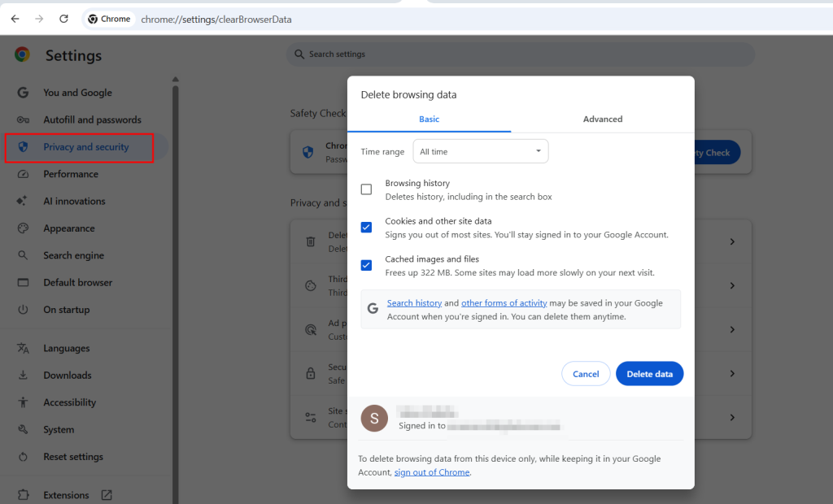Screen dimensions: 833x504
Task: Expand the Site settings row chevron
Action: click(732, 417)
